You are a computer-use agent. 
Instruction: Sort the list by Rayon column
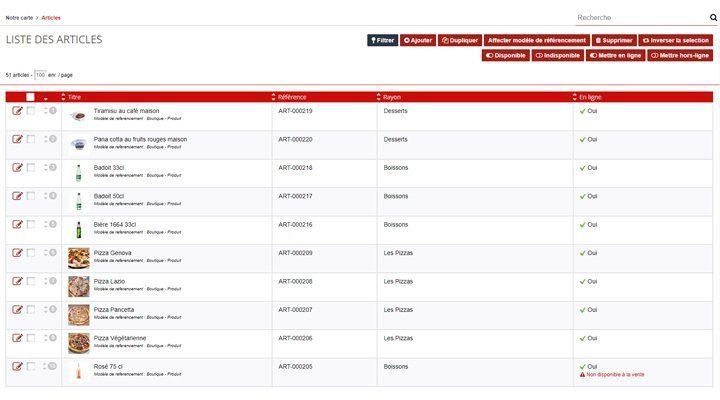(x=380, y=97)
